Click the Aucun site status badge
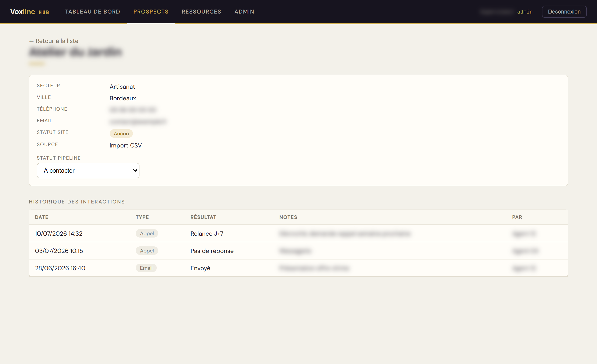 coord(121,133)
